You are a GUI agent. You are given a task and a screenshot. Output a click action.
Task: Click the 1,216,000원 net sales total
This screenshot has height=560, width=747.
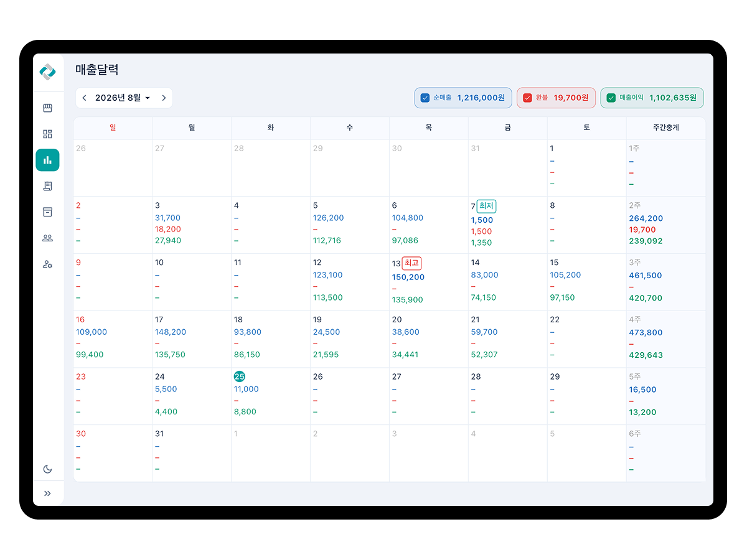(481, 98)
